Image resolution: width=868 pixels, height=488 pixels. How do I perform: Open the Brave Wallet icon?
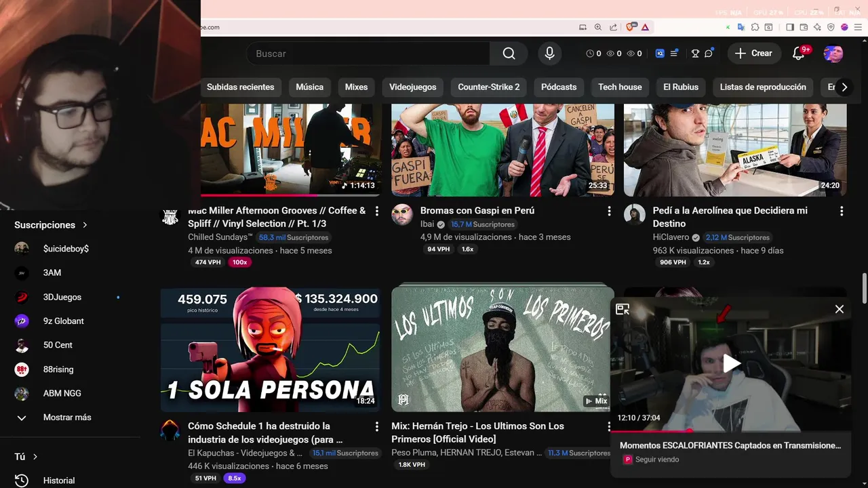(804, 27)
